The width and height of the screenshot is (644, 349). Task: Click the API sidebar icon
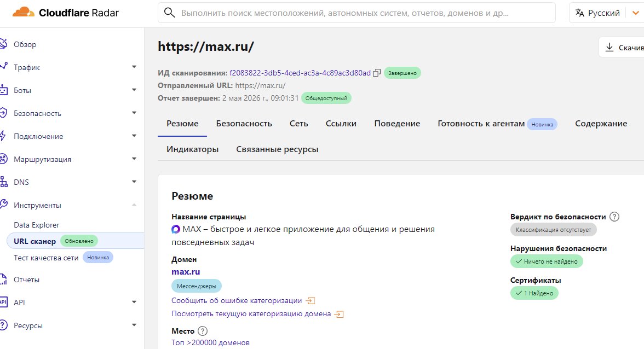click(x=3, y=303)
